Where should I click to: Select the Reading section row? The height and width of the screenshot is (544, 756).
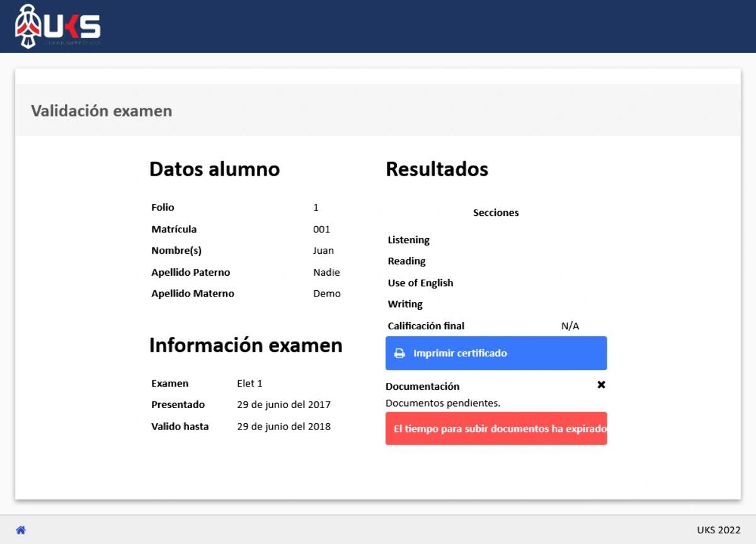[496, 261]
